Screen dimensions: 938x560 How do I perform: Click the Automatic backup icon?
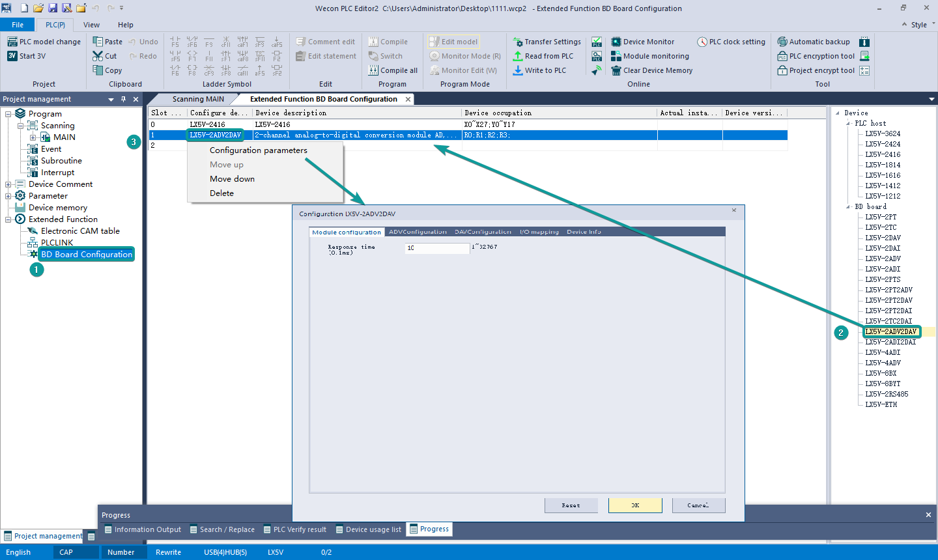point(782,42)
